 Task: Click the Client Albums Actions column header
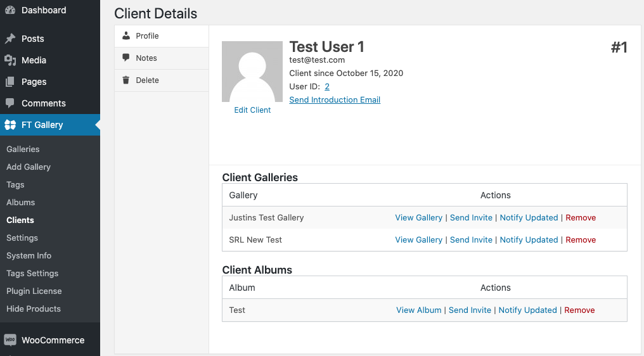pyautogui.click(x=495, y=288)
